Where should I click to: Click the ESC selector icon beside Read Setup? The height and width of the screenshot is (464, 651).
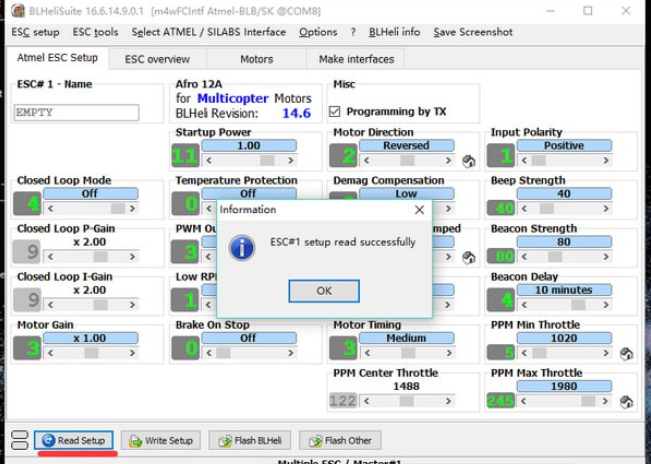[x=20, y=440]
